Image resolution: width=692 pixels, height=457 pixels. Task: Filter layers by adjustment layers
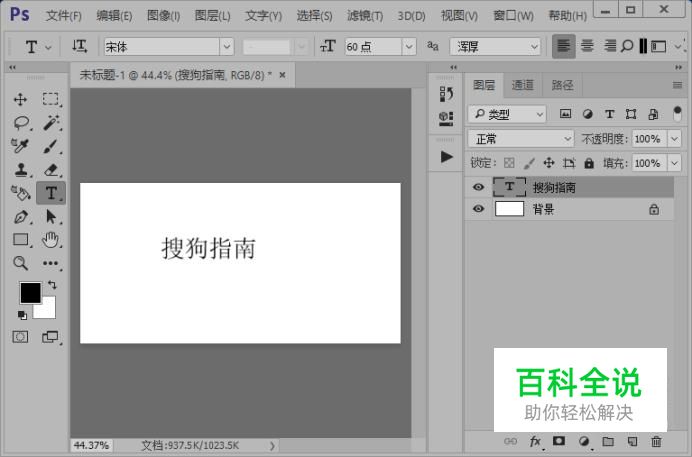(x=587, y=114)
